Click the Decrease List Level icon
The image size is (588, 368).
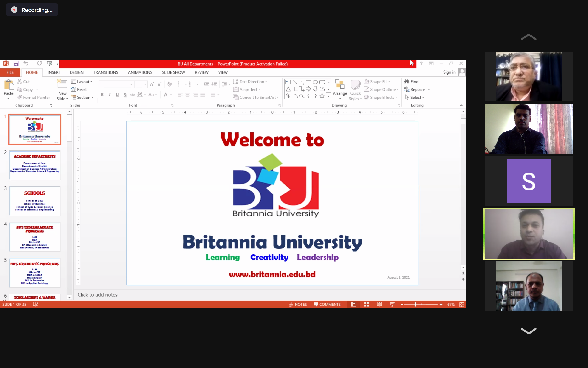point(206,84)
